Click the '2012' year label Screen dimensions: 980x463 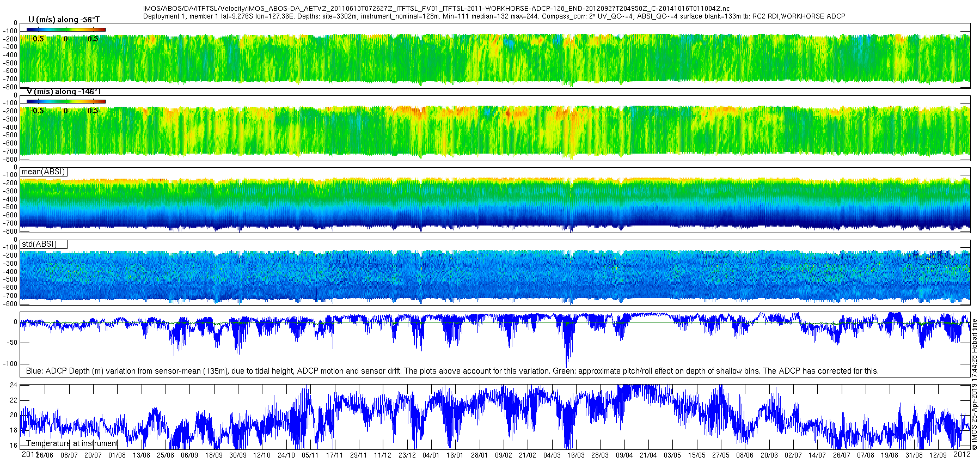tap(961, 454)
